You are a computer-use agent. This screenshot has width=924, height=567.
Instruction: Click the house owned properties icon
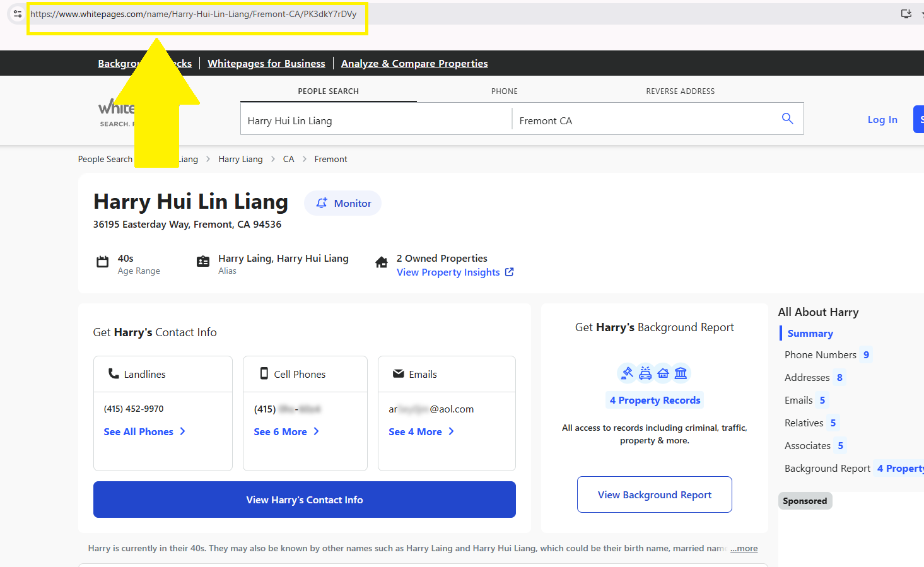click(382, 262)
